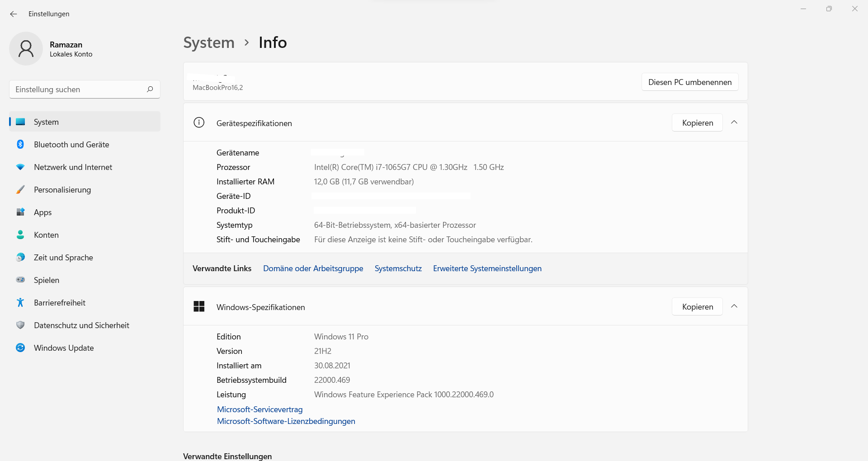Open Microsoft-Servicevertrag link
Image resolution: width=868 pixels, height=461 pixels.
click(260, 409)
